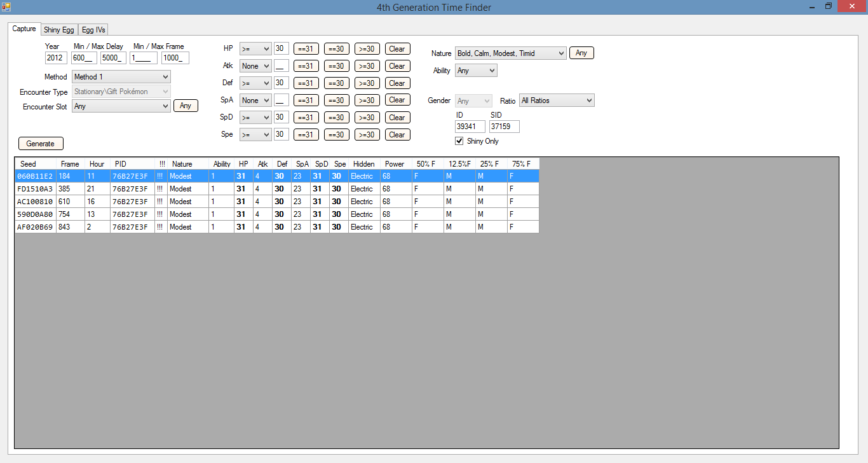Screen dimensions: 868x463
Task: Open the Def comparison operator dropdown
Action: (255, 83)
